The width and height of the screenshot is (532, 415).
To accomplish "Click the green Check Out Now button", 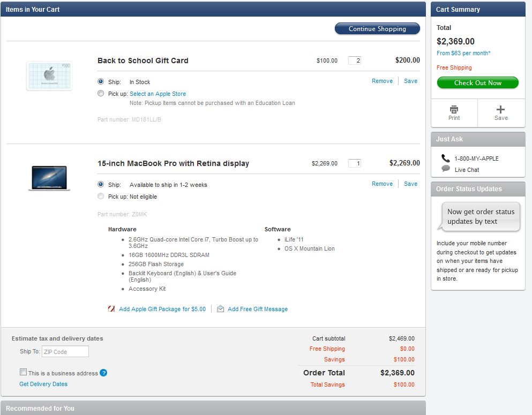I will point(478,82).
